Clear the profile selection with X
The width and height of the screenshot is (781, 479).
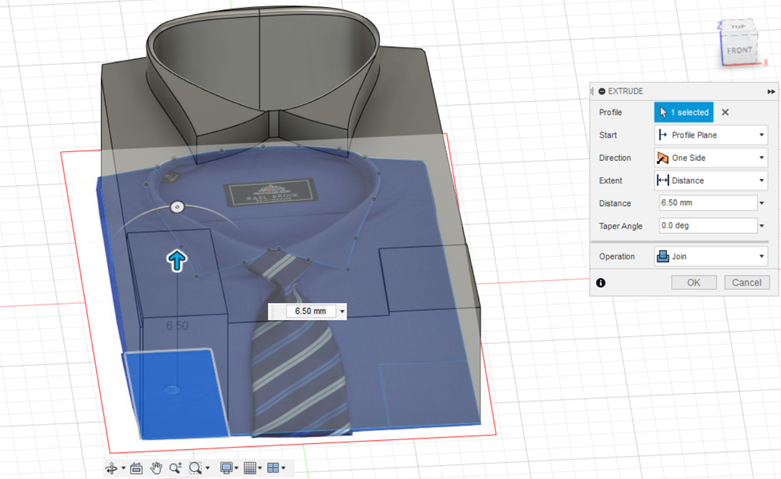(x=725, y=112)
